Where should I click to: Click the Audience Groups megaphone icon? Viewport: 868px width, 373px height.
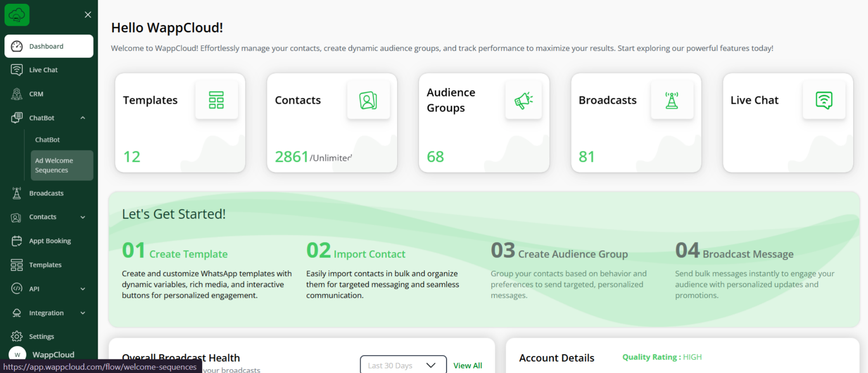coord(524,100)
